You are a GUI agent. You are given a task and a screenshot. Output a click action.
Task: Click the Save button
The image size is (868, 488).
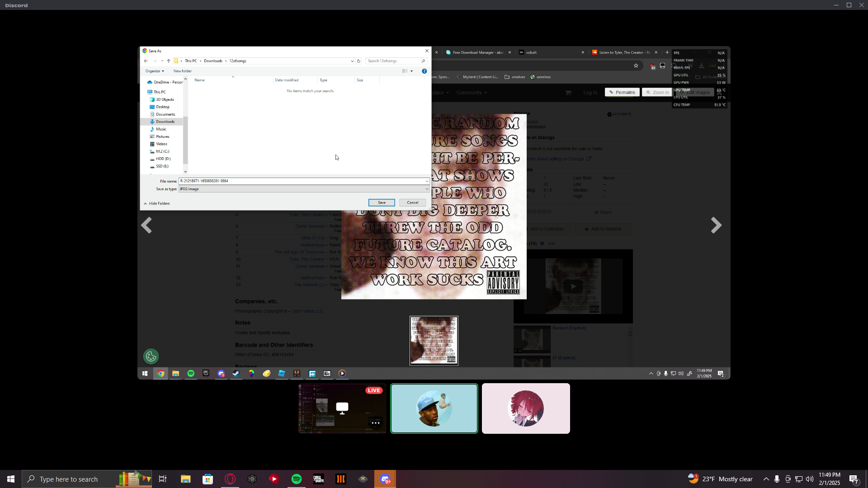tap(382, 202)
